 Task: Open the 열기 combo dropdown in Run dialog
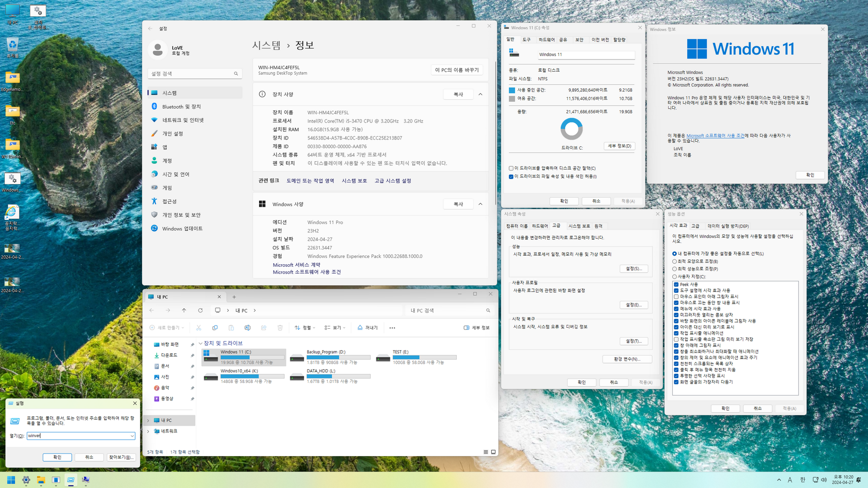point(132,436)
